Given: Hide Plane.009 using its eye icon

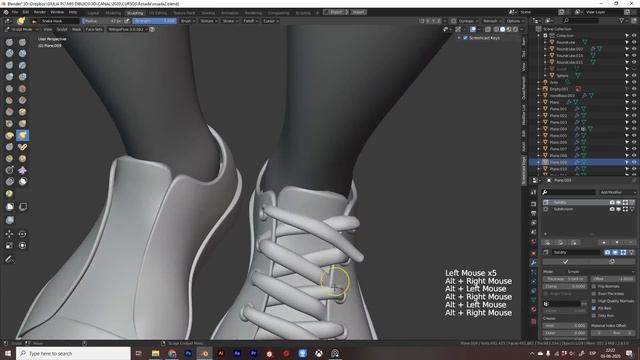Looking at the screenshot, I should pyautogui.click(x=634, y=162).
